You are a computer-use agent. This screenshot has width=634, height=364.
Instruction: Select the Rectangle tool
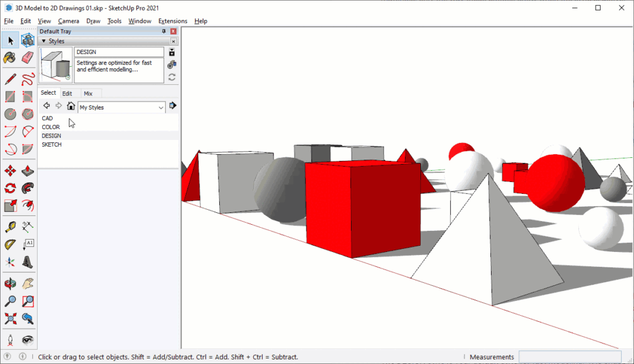[9, 96]
